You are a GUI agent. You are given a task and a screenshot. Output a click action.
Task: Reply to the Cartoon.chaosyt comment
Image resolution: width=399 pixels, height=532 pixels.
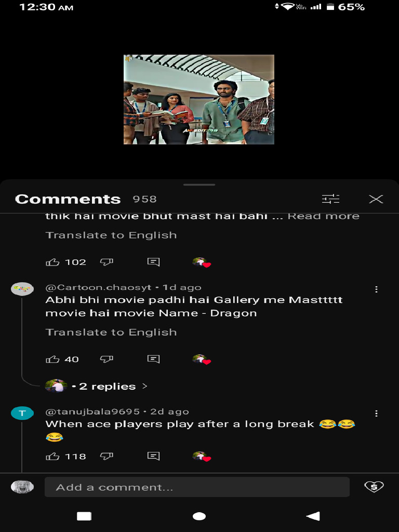click(x=153, y=359)
